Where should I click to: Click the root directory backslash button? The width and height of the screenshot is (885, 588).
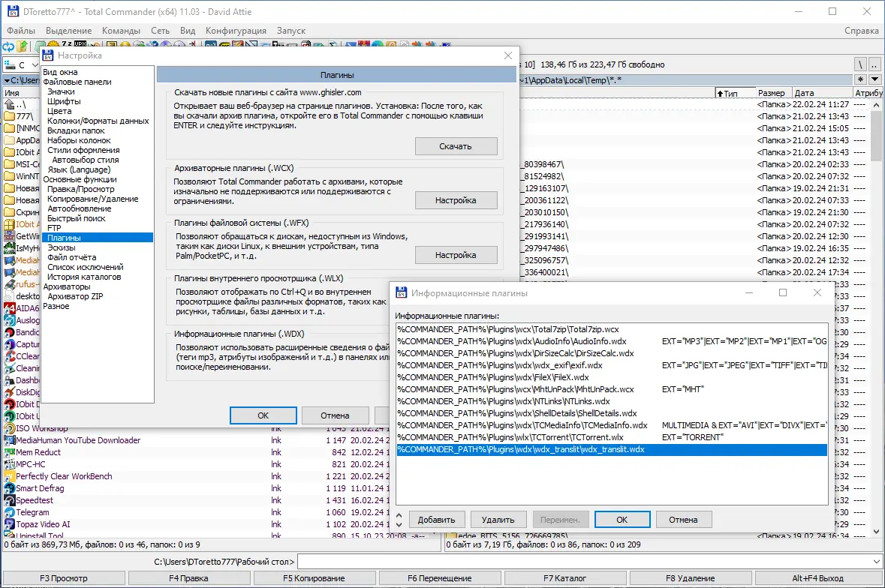[860, 64]
